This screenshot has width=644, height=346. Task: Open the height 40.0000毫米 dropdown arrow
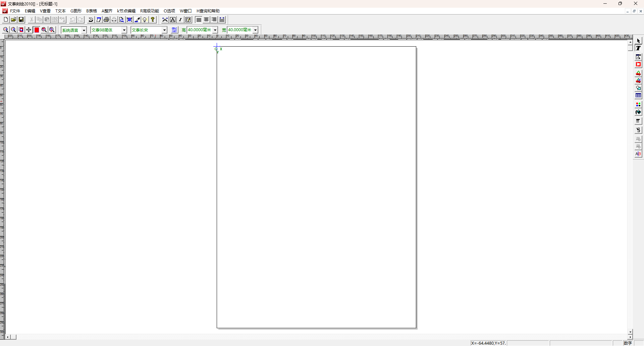point(215,30)
